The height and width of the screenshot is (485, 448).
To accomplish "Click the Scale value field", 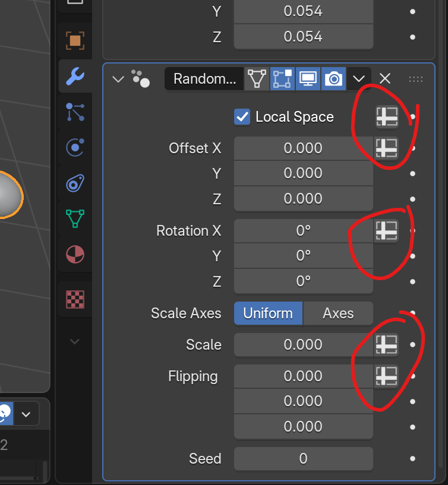I will pyautogui.click(x=304, y=344).
